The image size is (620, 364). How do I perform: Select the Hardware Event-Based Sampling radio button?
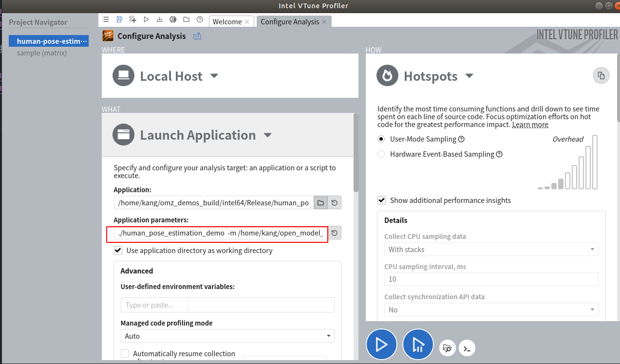click(x=381, y=154)
